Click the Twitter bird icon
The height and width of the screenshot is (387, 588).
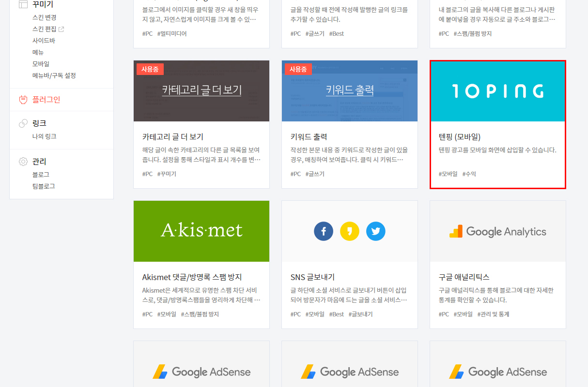click(x=376, y=231)
